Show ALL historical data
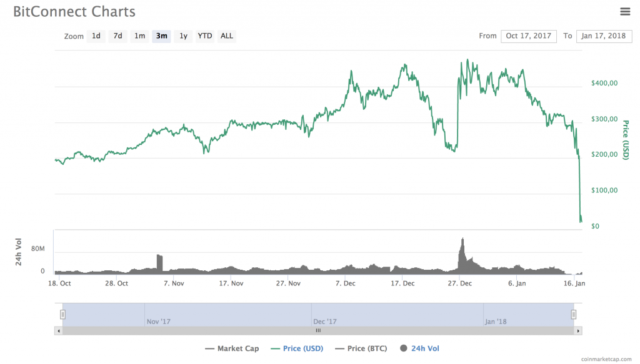This screenshot has width=640, height=364. pyautogui.click(x=226, y=36)
